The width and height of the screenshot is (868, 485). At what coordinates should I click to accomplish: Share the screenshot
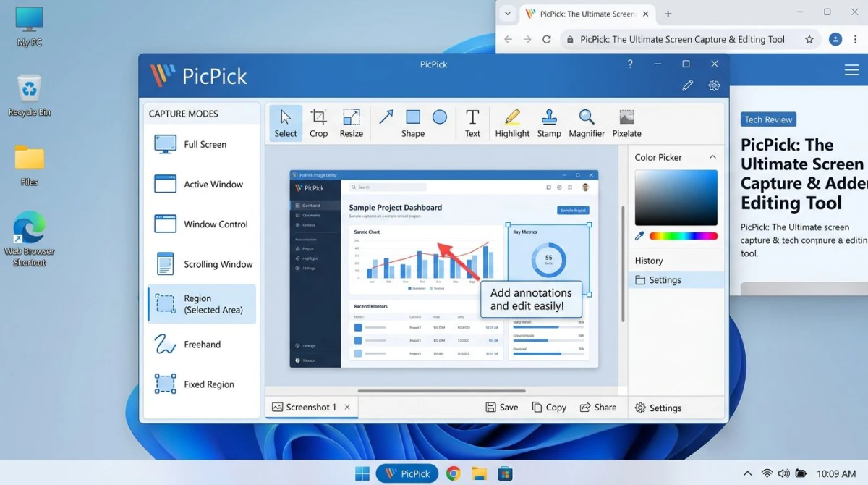click(598, 408)
